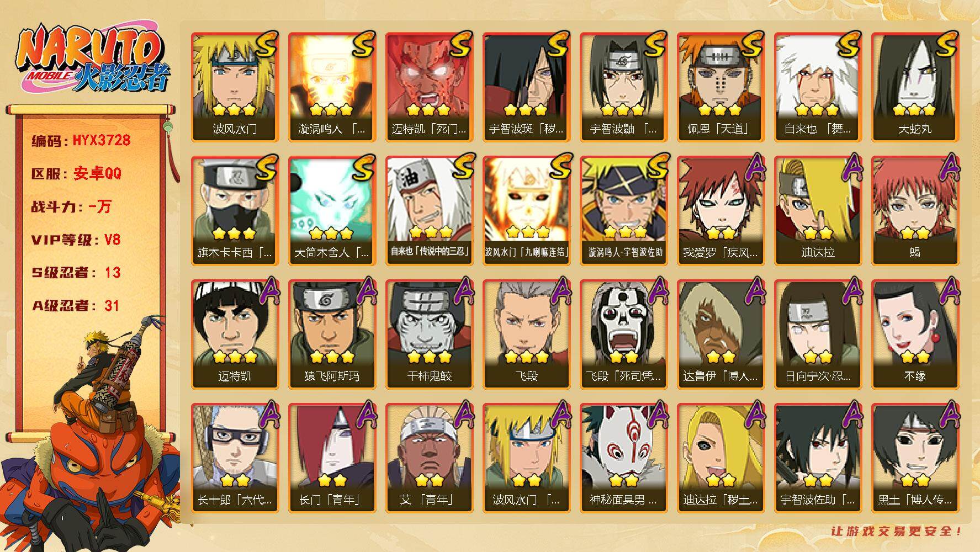Click the 猿飞阿斯玛 character portrait
The width and height of the screenshot is (980, 552).
[x=332, y=335]
